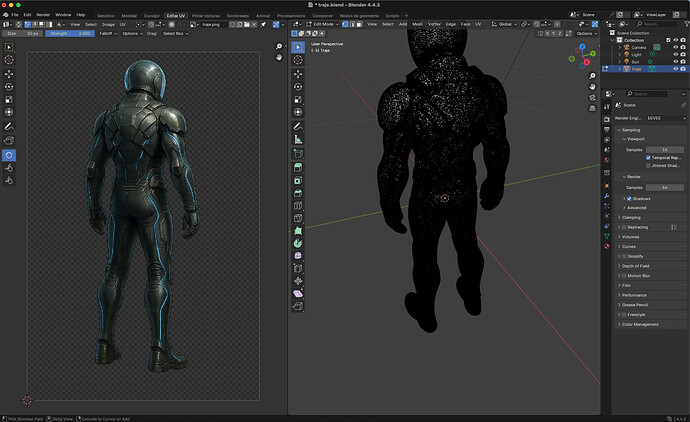Image resolution: width=690 pixels, height=422 pixels.
Task: Open the Modifiers wrench properties tab
Action: [x=607, y=196]
